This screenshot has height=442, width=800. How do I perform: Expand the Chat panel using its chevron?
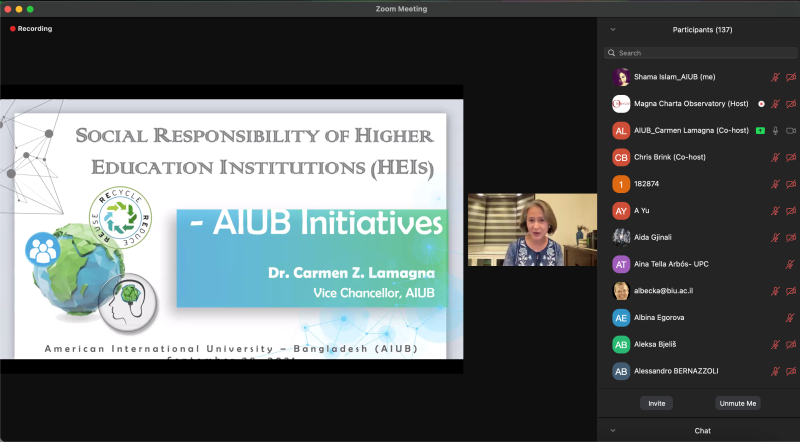pos(612,430)
